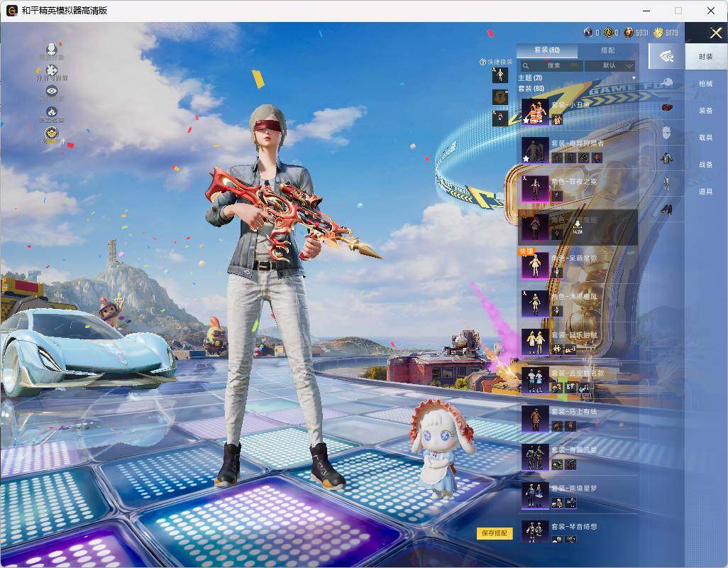Click the emulator app logo in title bar
This screenshot has width=728, height=568.
(x=11, y=10)
